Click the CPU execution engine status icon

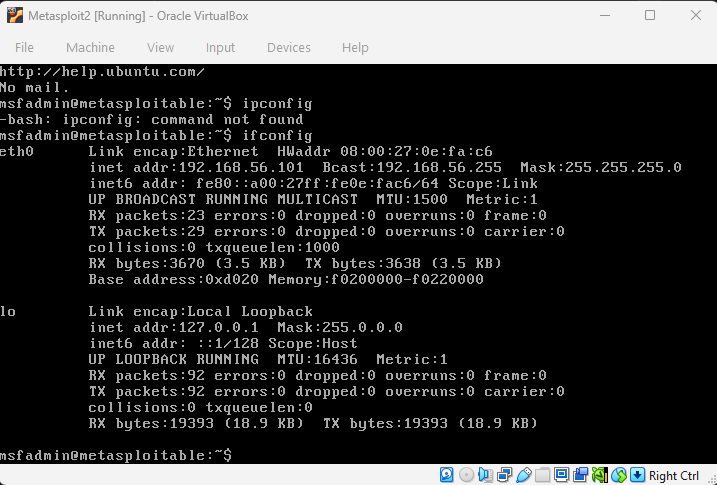599,475
